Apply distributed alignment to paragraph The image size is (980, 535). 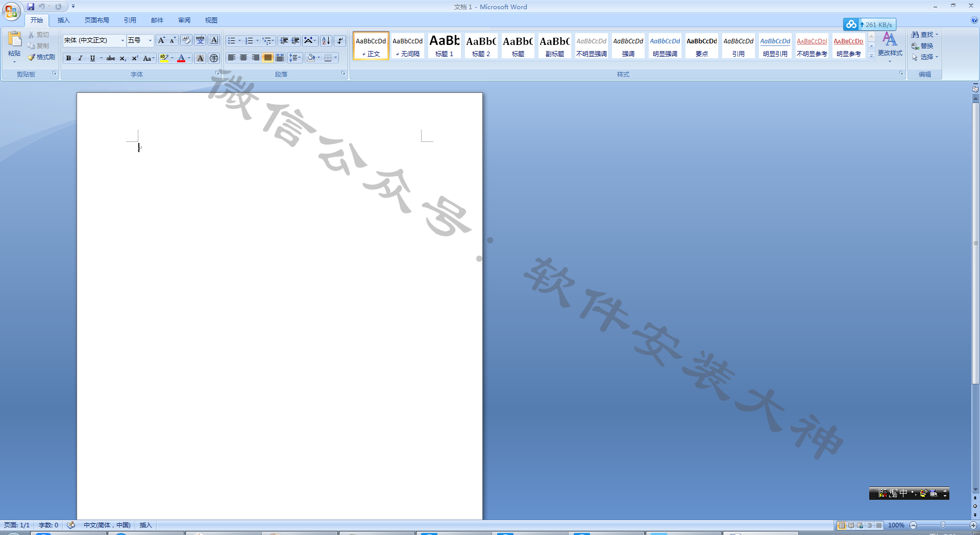[x=280, y=58]
